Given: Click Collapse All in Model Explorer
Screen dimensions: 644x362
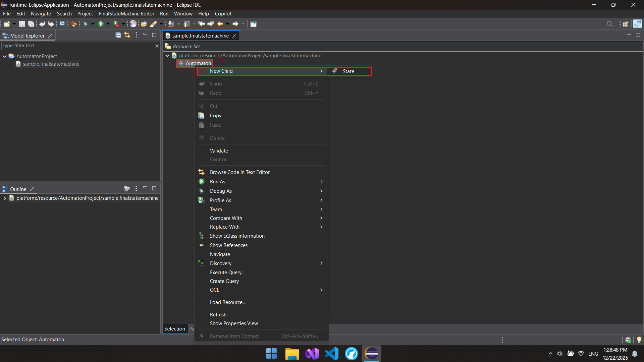Looking at the screenshot, I should pyautogui.click(x=118, y=35).
